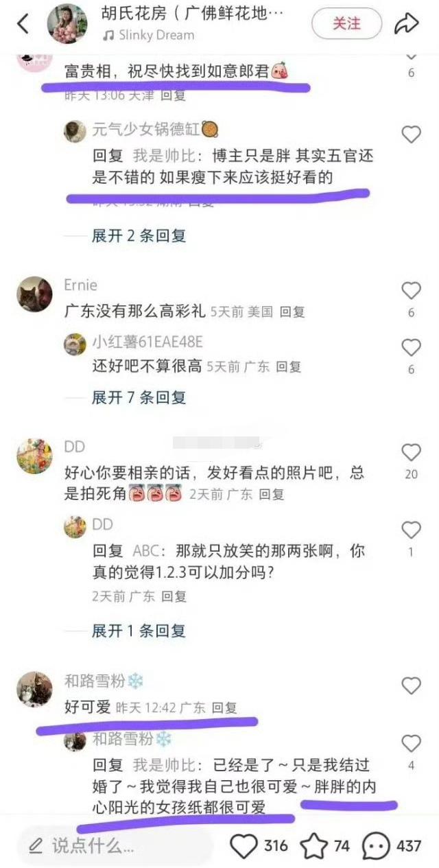Open 和路雪粉 commenter avatar
Screen dimensions: 439x868
(34, 690)
